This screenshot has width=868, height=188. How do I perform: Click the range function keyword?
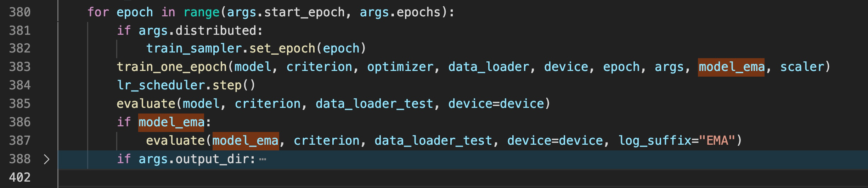click(202, 12)
